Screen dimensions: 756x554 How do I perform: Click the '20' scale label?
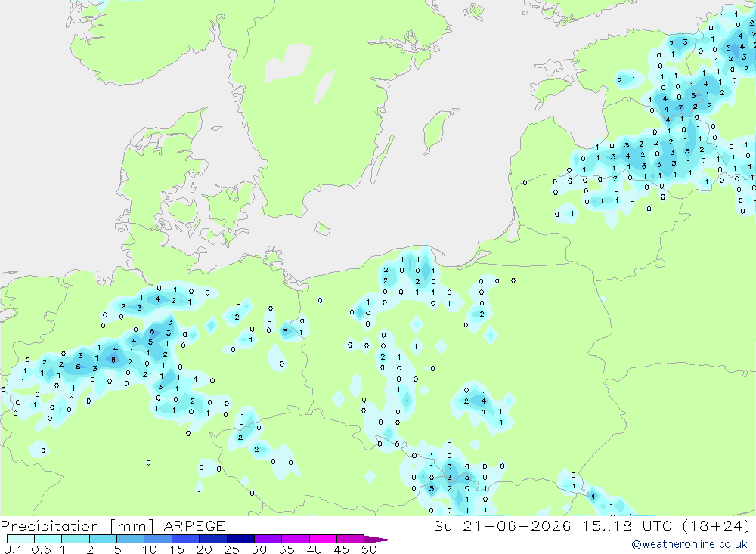[x=204, y=549]
